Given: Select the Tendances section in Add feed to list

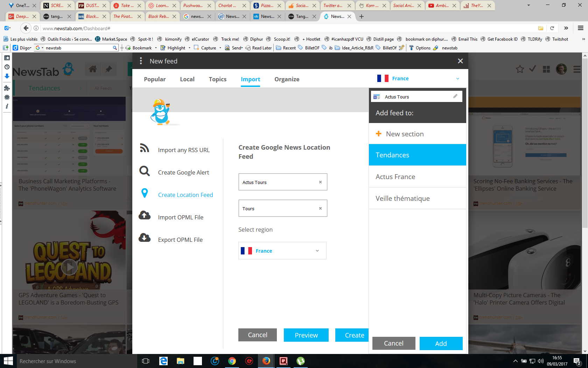Looking at the screenshot, I should [418, 155].
